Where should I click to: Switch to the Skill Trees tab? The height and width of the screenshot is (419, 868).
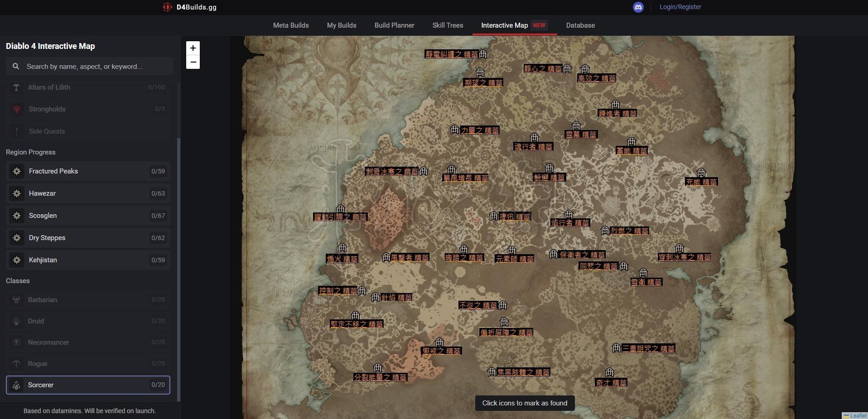(x=448, y=25)
